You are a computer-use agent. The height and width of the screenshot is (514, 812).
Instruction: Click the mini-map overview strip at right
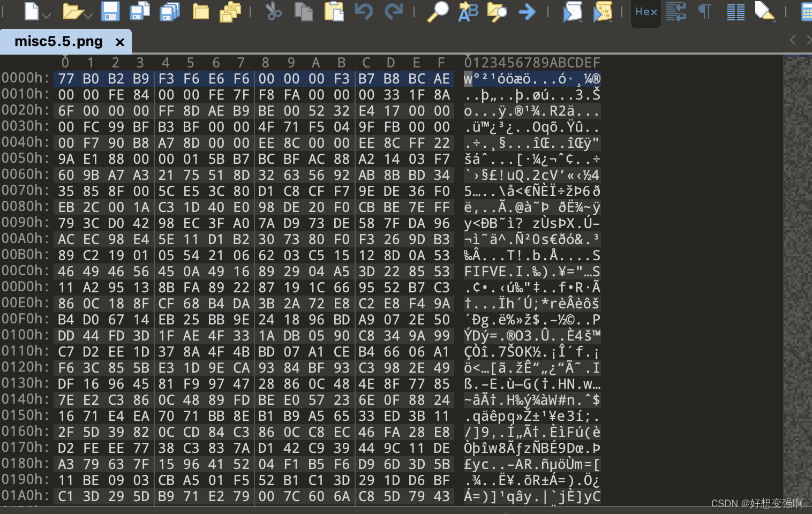798,281
